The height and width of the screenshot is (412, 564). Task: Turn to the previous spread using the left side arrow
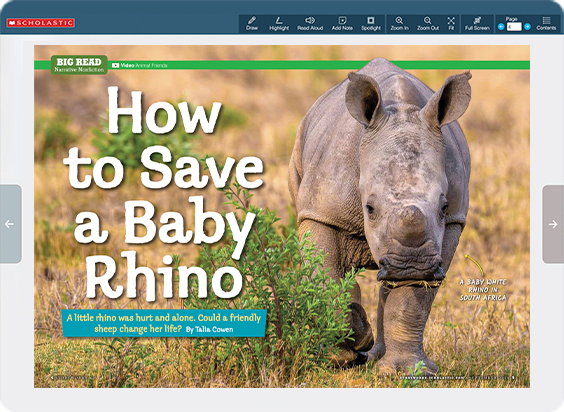[10, 224]
